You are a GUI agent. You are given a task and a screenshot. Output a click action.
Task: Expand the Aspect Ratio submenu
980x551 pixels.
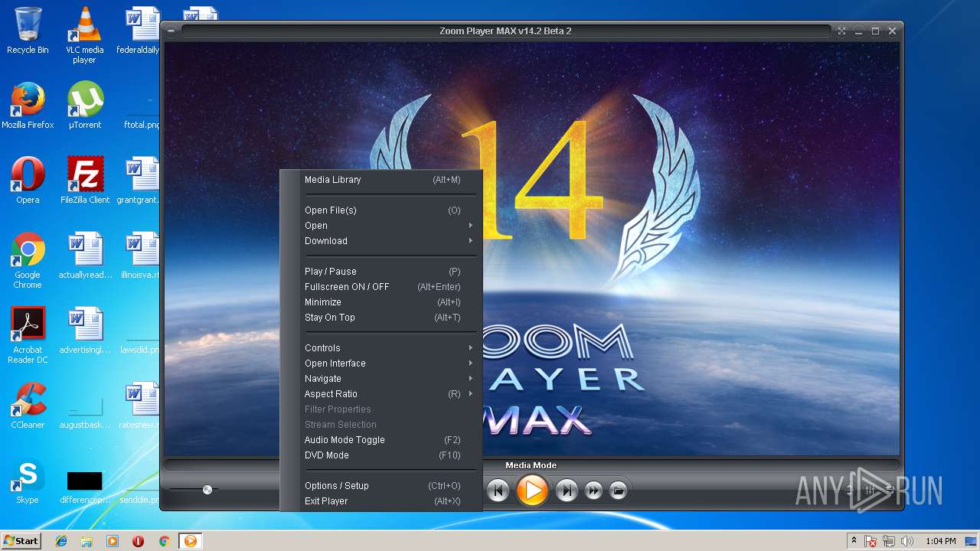point(382,394)
